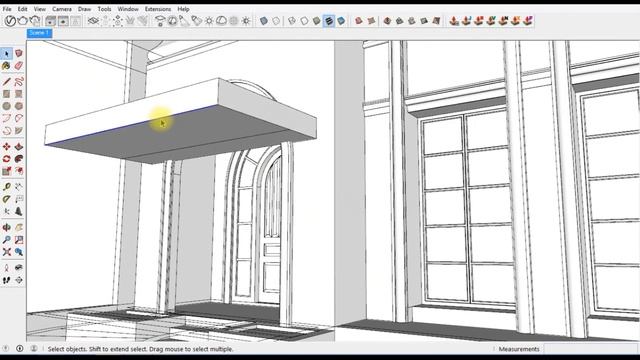
Task: Activate the Push/Pull tool
Action: (19, 147)
